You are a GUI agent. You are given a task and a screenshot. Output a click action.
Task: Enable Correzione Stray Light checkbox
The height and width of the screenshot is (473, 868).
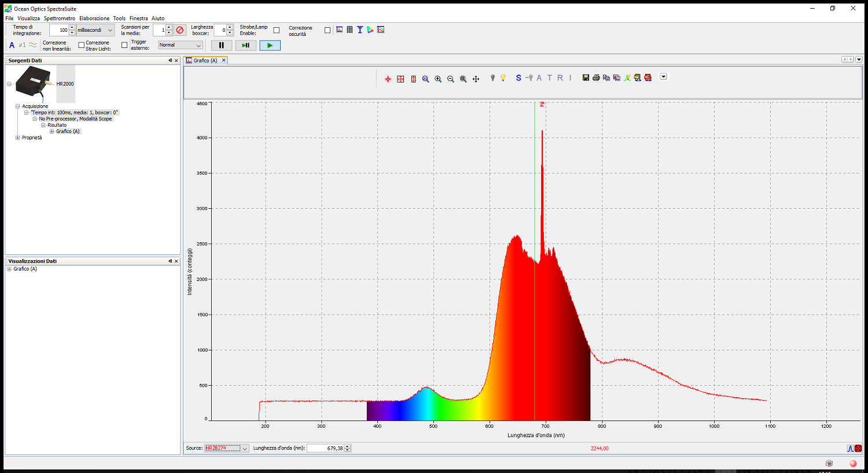(x=82, y=45)
